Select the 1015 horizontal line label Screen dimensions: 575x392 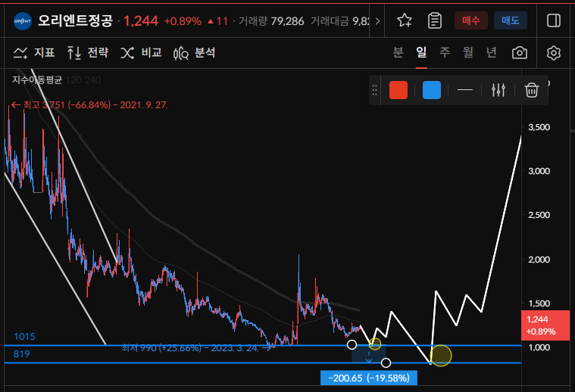(24, 337)
